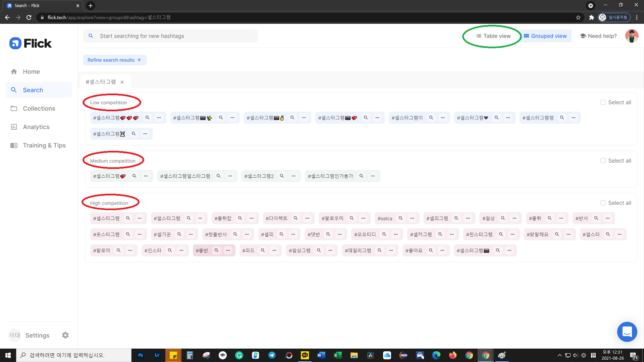Open the chat support bubble
The width and height of the screenshot is (644, 362).
(627, 332)
